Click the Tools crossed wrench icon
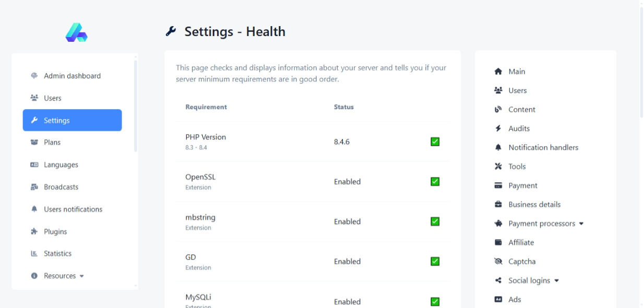 click(x=498, y=167)
